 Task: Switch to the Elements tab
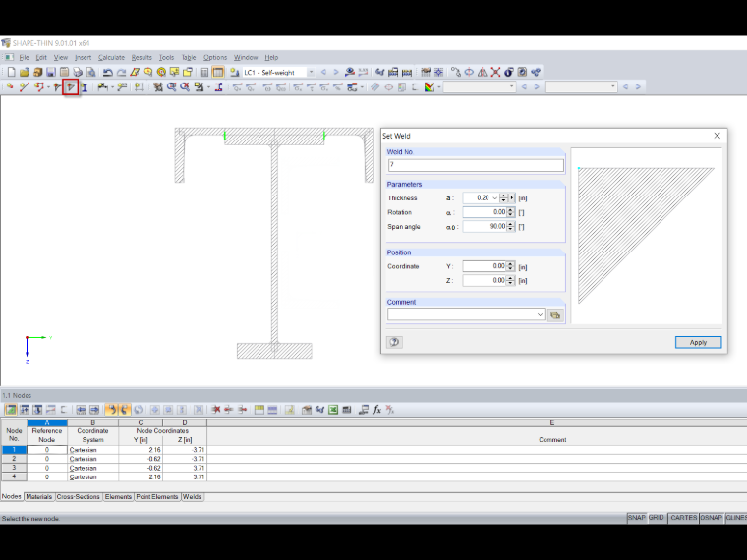[x=118, y=497]
